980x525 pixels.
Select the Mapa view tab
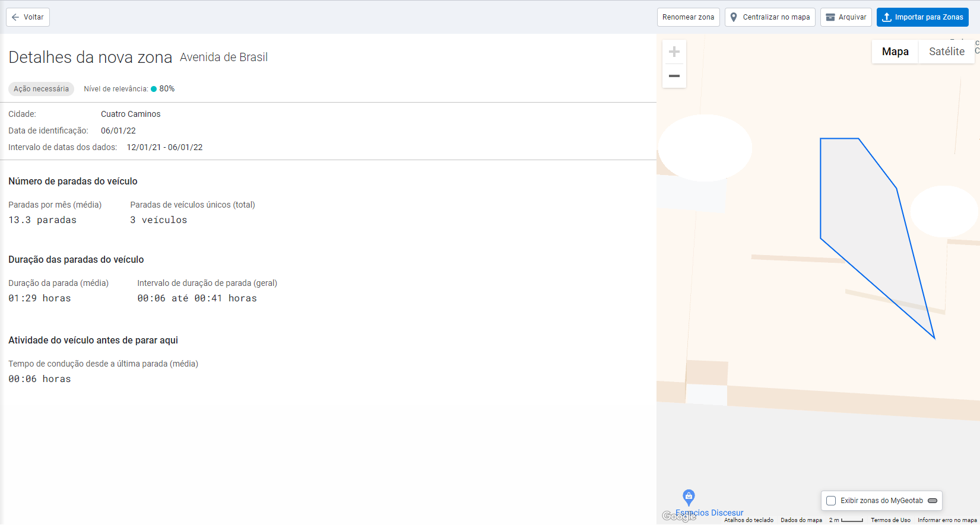pos(895,52)
